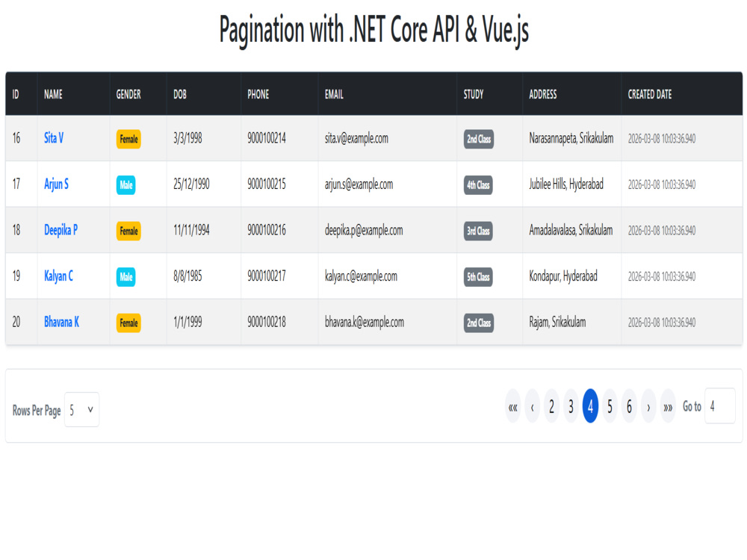This screenshot has height=560, width=747.
Task: Open the Bhavana K name link
Action: (x=61, y=323)
